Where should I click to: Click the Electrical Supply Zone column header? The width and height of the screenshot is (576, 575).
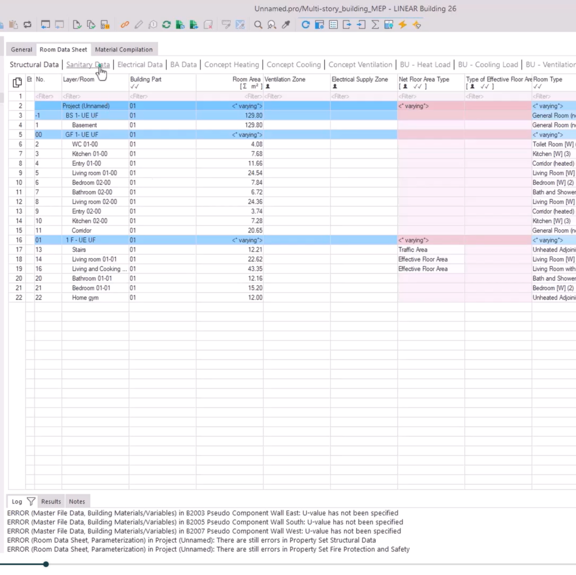[x=364, y=83]
